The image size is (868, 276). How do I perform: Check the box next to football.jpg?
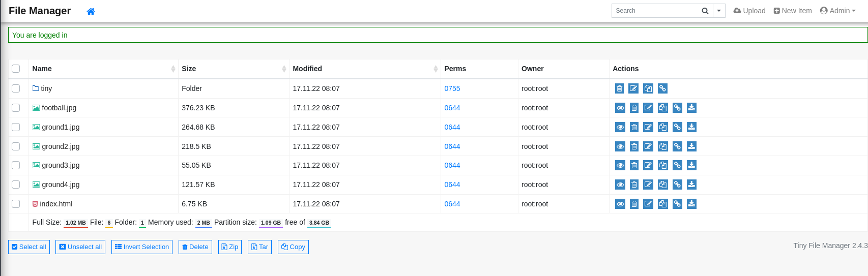[x=16, y=108]
